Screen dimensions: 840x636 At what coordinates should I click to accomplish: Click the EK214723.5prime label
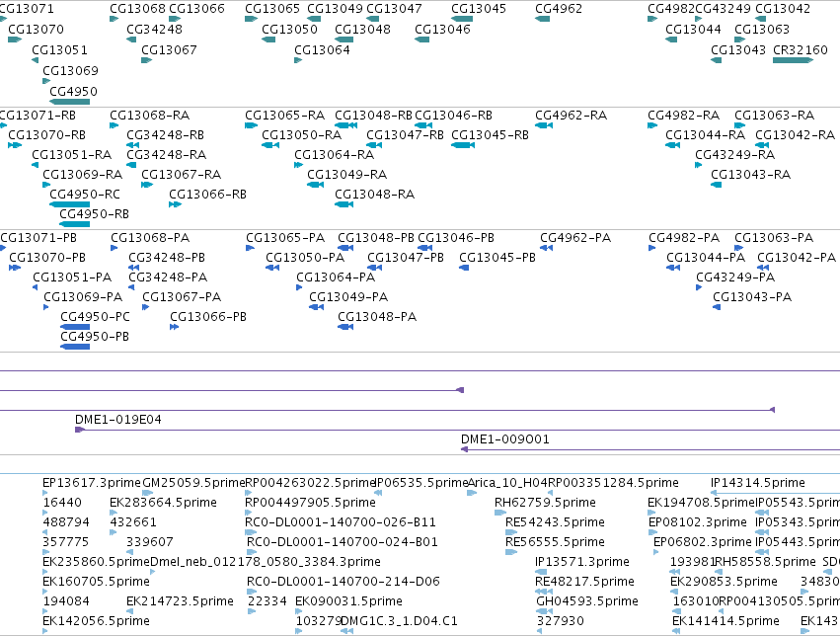tap(180, 601)
